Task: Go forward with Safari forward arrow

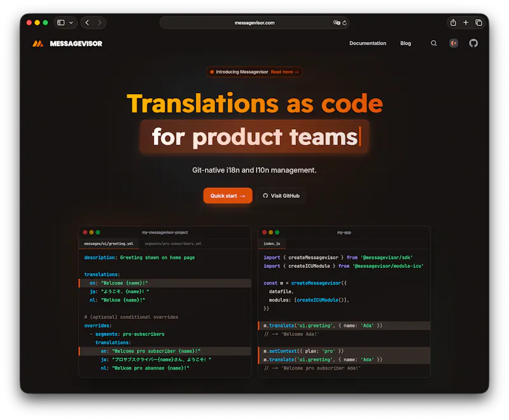Action: (100, 22)
